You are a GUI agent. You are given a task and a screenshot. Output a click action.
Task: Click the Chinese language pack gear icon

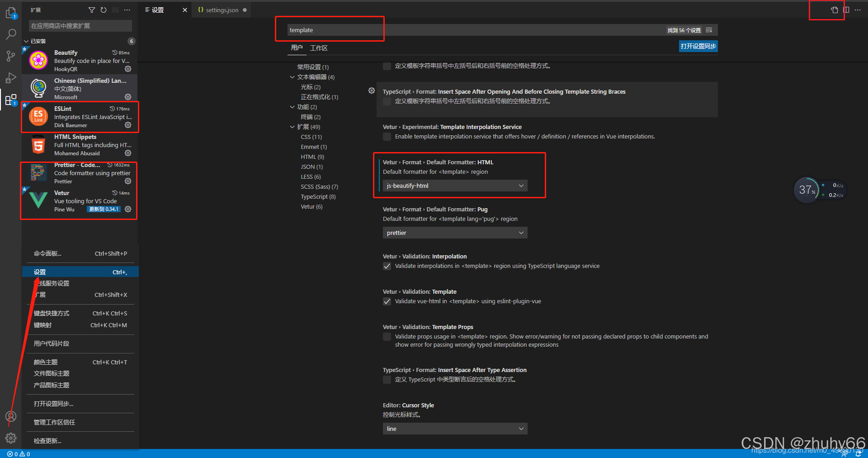128,97
